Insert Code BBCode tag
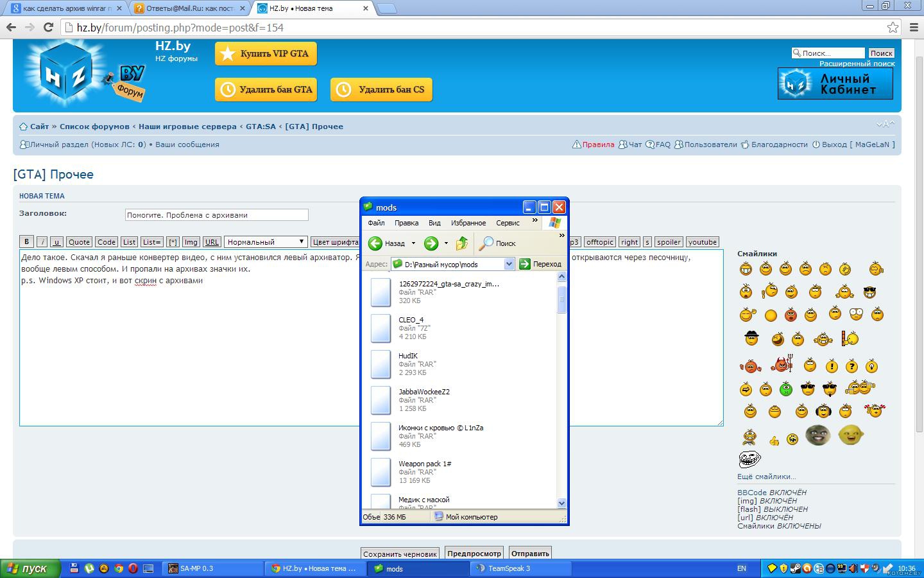 [107, 242]
